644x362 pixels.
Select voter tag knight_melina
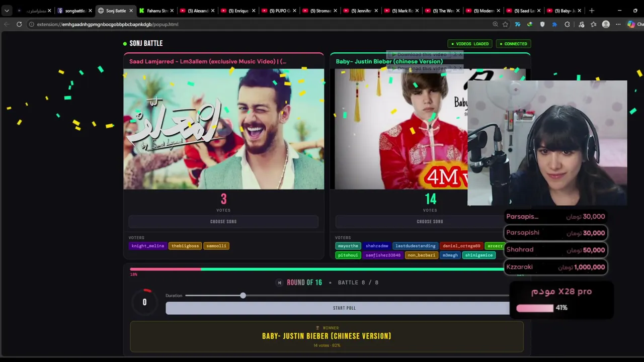148,246
